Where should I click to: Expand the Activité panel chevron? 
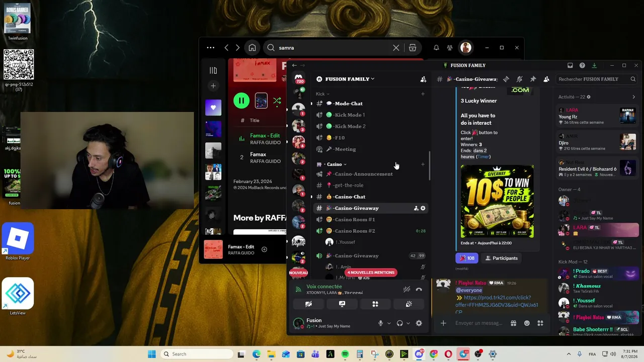633,97
